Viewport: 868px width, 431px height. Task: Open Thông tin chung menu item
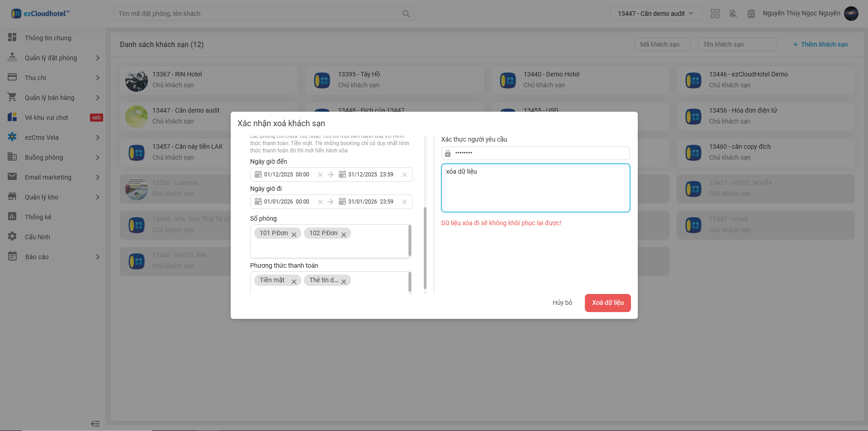pos(48,38)
